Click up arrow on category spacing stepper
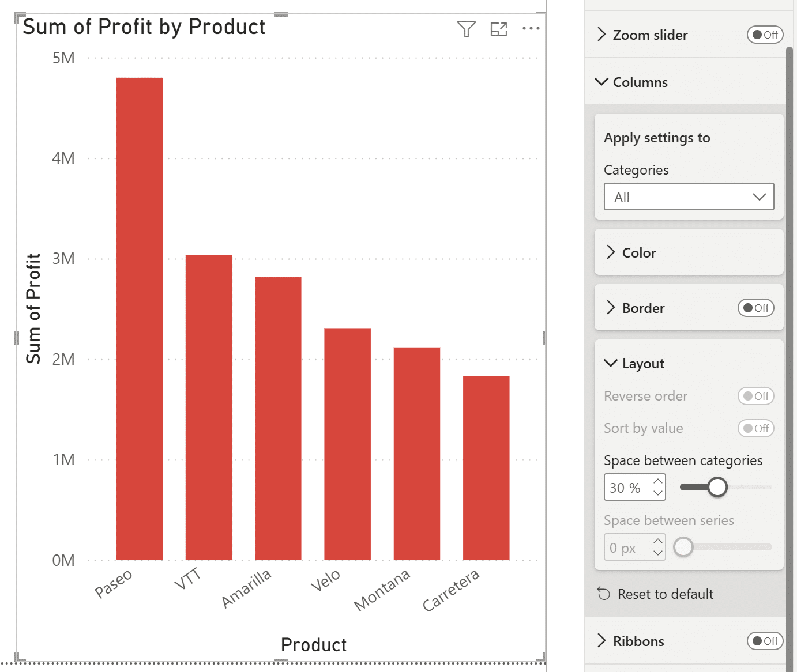 (658, 481)
